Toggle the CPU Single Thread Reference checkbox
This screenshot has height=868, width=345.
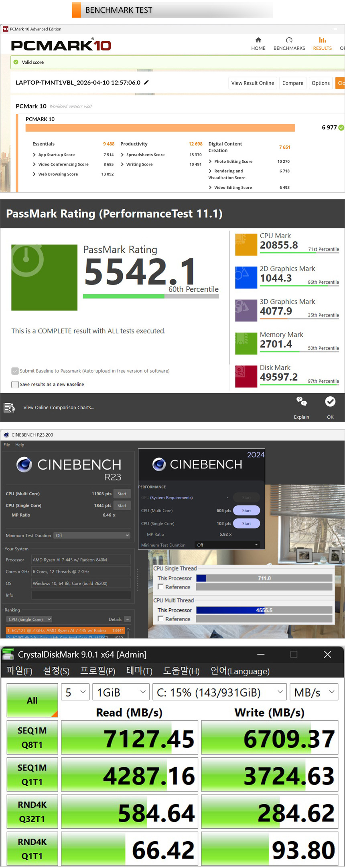pos(160,587)
